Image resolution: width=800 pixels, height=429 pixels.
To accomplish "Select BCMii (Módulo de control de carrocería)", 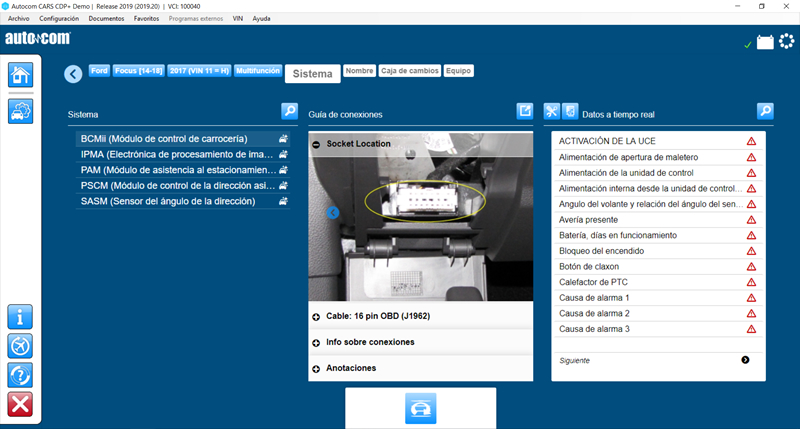I will pyautogui.click(x=183, y=139).
